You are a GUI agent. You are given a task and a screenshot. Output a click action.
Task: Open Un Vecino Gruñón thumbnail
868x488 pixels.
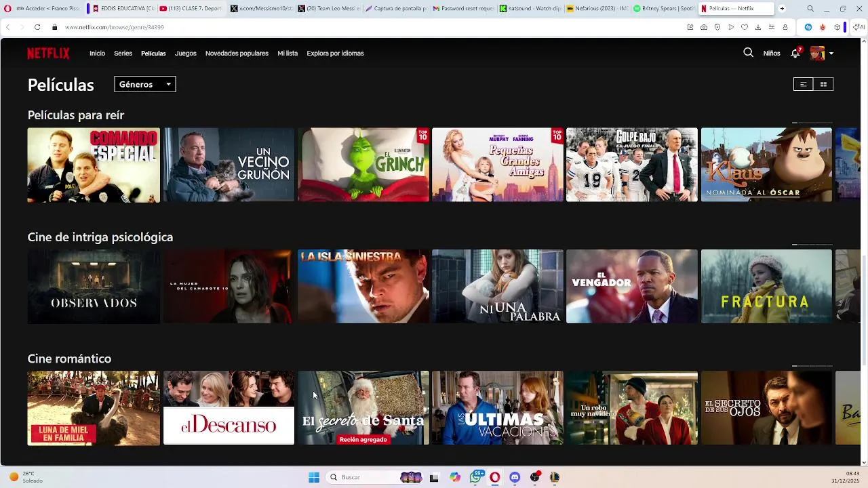pos(229,165)
